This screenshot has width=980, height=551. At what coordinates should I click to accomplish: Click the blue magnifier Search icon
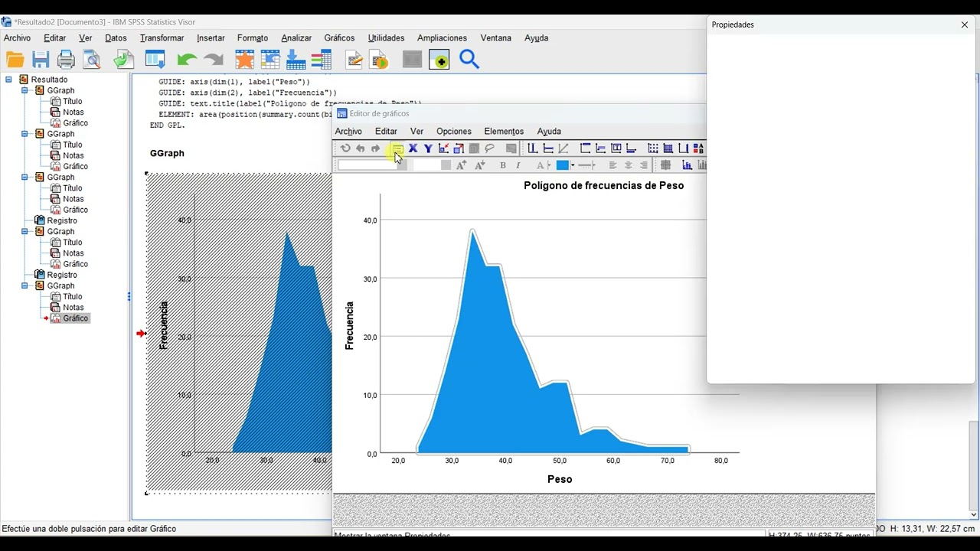(x=469, y=60)
